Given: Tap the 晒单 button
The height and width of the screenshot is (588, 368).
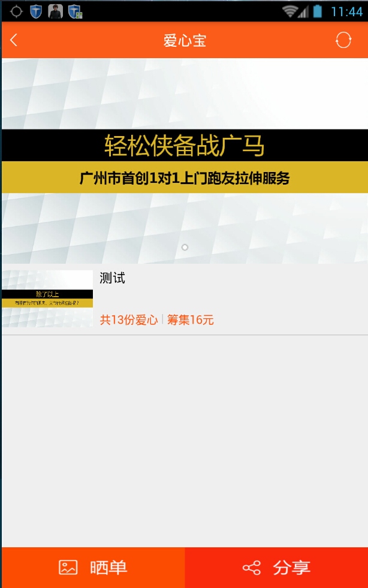Looking at the screenshot, I should point(93,568).
